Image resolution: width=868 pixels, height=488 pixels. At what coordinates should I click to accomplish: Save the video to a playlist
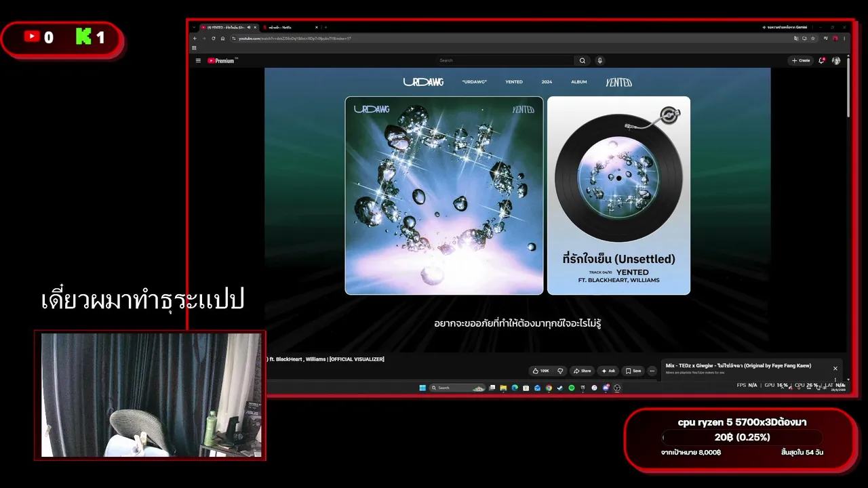(633, 371)
